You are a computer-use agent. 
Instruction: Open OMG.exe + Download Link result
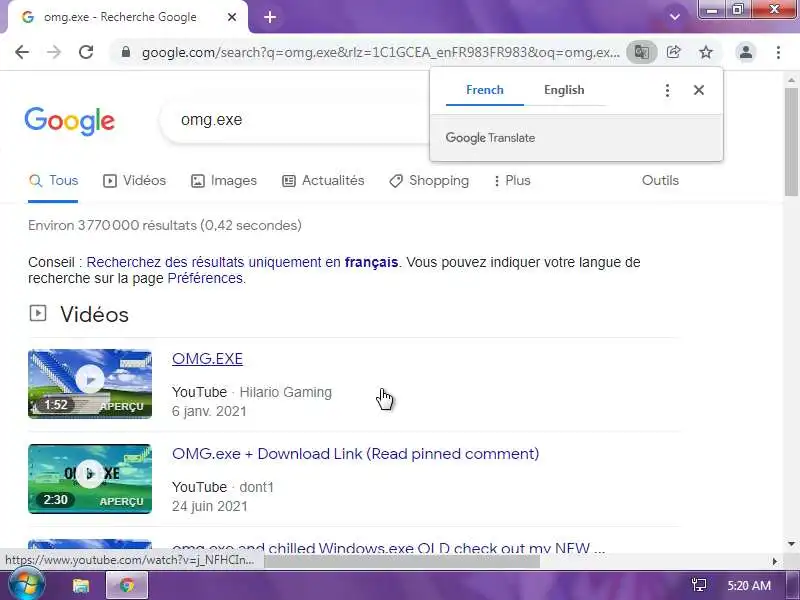pyautogui.click(x=356, y=454)
